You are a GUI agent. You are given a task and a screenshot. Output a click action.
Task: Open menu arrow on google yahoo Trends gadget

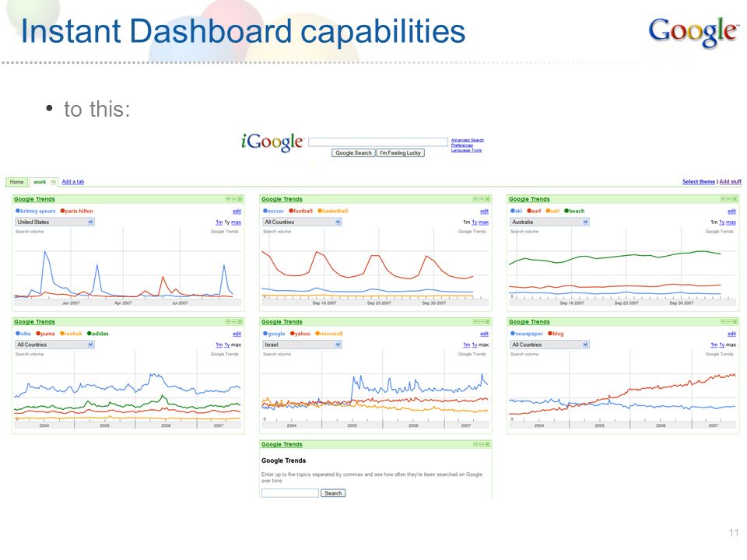(x=475, y=322)
